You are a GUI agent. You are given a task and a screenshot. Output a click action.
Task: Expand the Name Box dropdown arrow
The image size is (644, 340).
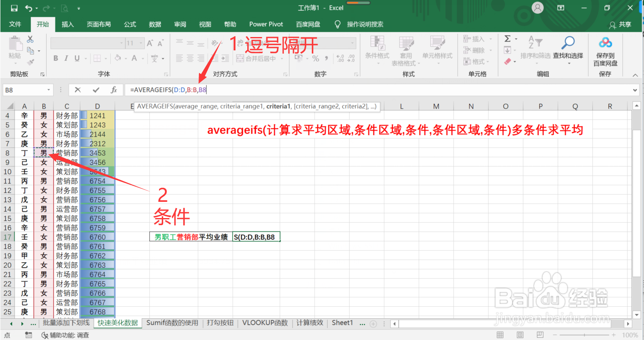point(49,90)
